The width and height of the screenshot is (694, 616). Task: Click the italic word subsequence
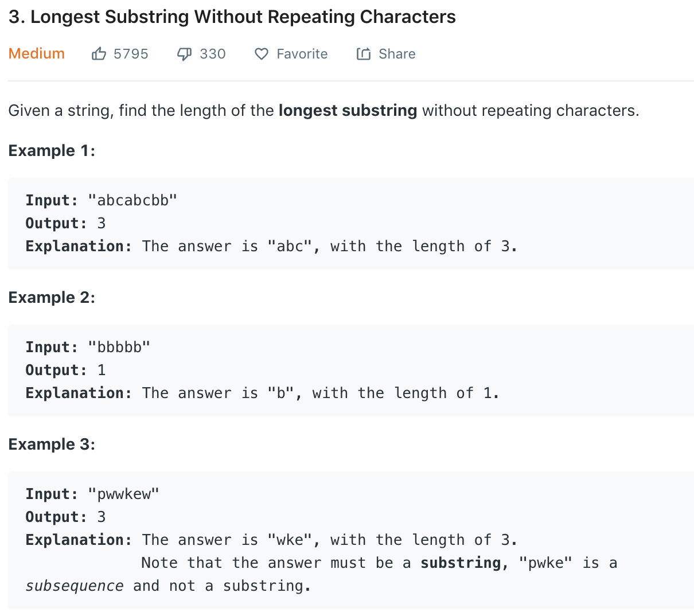75,586
